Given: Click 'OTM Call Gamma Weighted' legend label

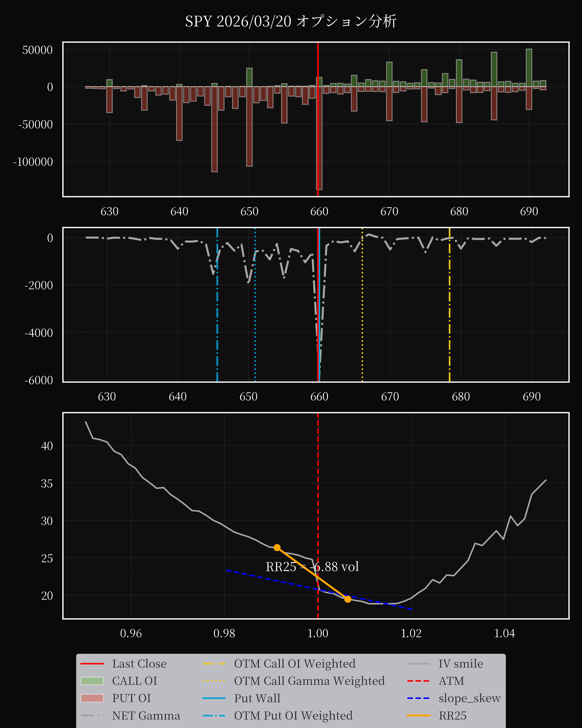Looking at the screenshot, I should [x=309, y=681].
